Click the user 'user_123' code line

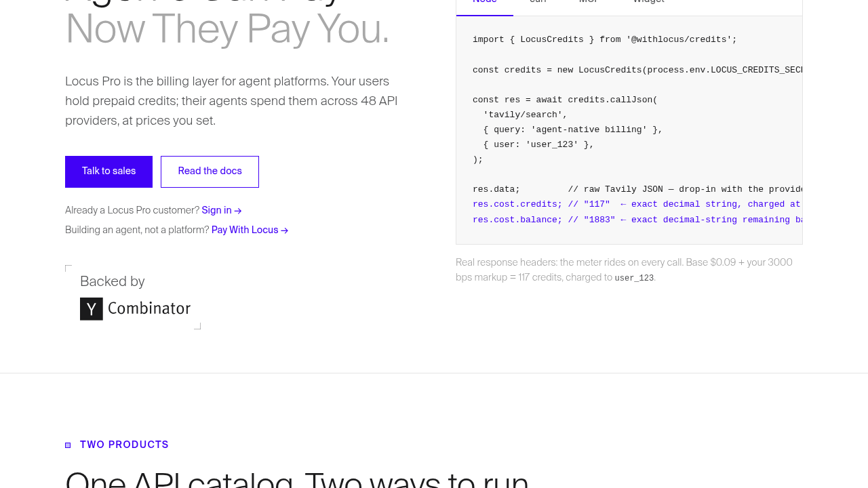[x=538, y=144]
